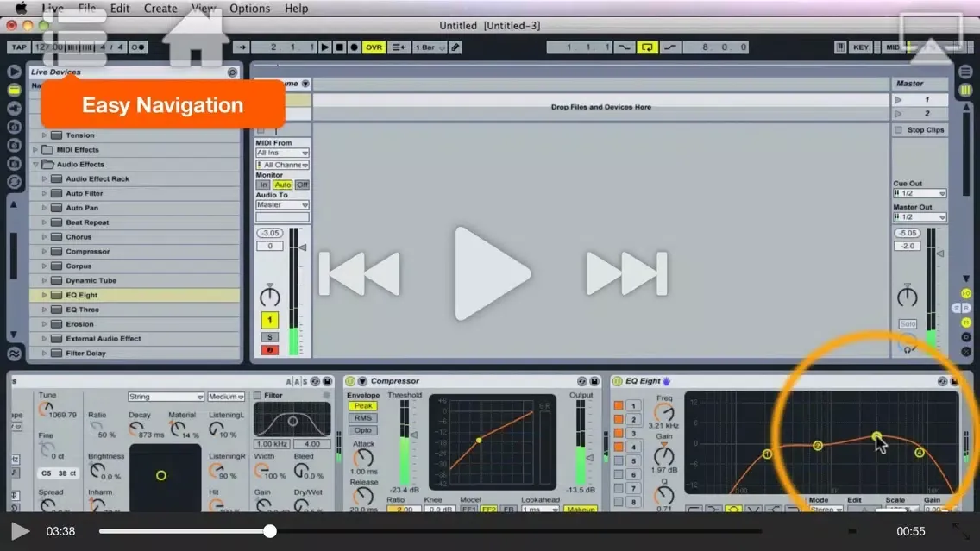Image resolution: width=980 pixels, height=551 pixels.
Task: Collapse the Audio Effects folder
Action: pyautogui.click(x=35, y=165)
